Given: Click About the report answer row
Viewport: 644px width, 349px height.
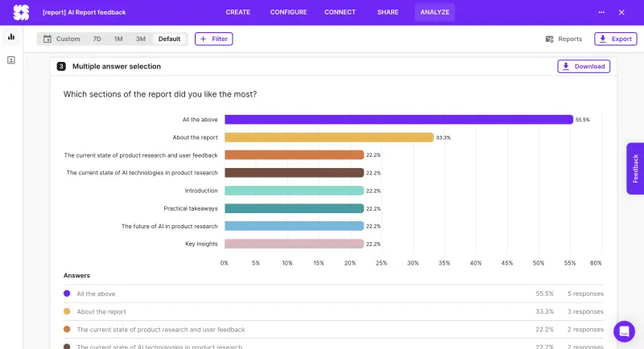Looking at the screenshot, I should pyautogui.click(x=333, y=312).
